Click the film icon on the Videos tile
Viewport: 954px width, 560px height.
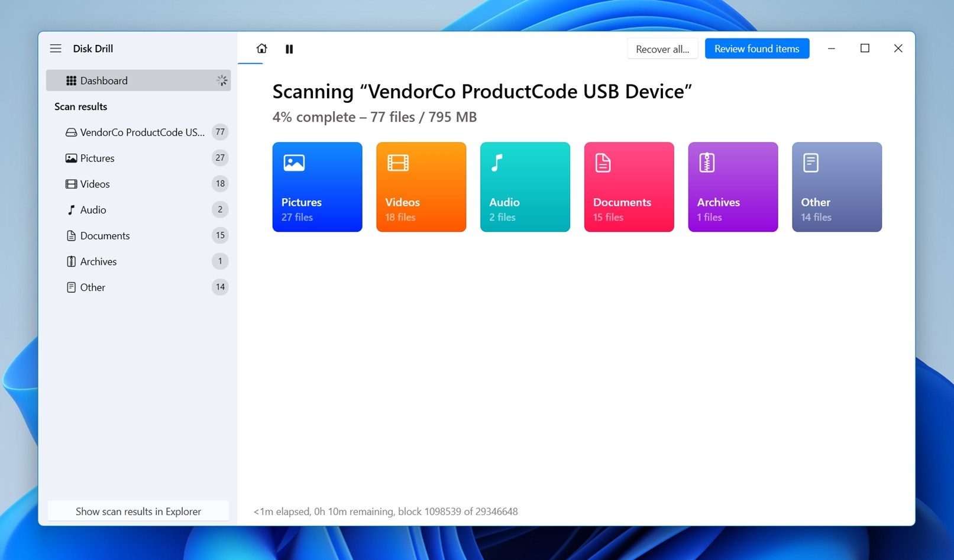coord(398,163)
